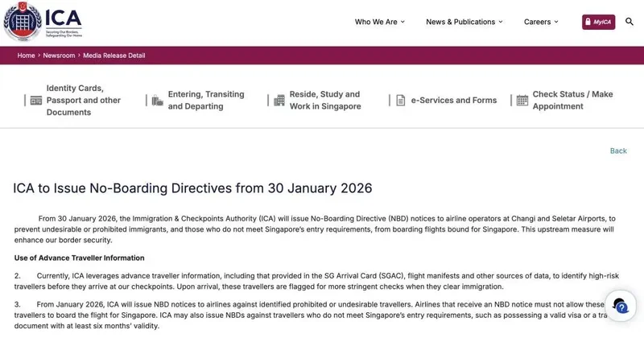This screenshot has width=644, height=338.
Task: Expand the Careers dropdown menu
Action: coord(543,22)
